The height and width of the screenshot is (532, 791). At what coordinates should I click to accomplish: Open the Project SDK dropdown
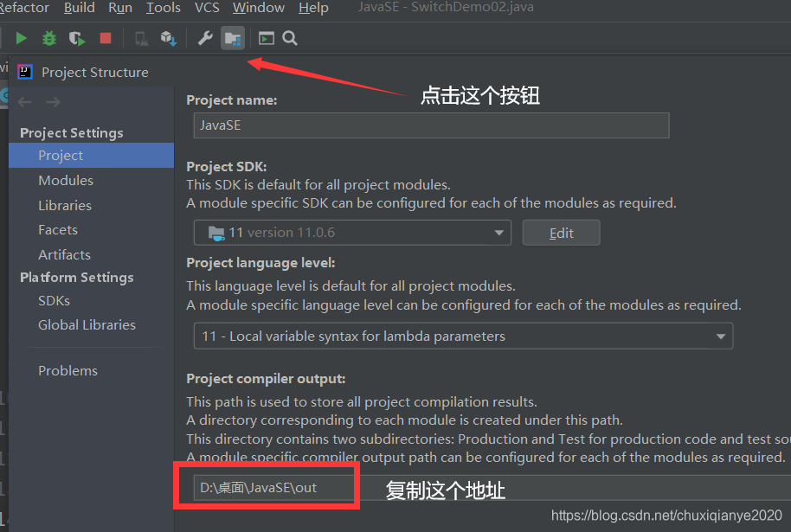pyautogui.click(x=352, y=233)
